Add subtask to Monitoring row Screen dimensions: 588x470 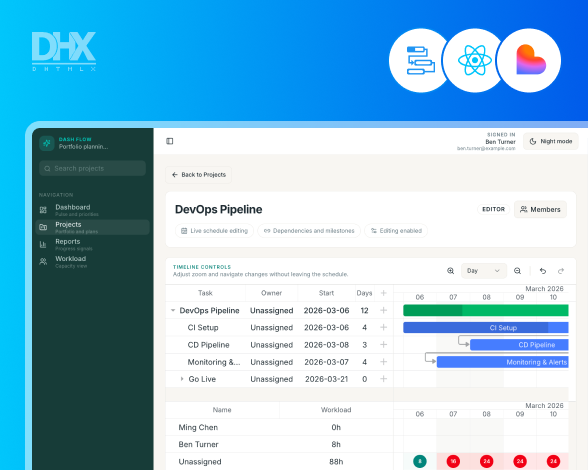pos(383,362)
